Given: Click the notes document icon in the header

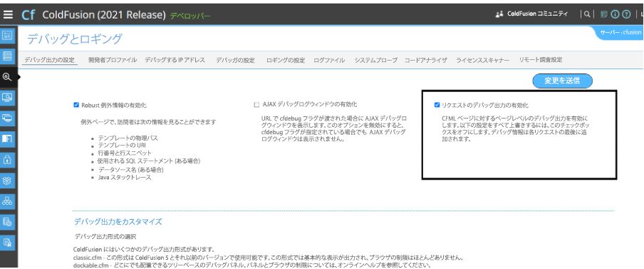Looking at the screenshot, I should point(604,14).
